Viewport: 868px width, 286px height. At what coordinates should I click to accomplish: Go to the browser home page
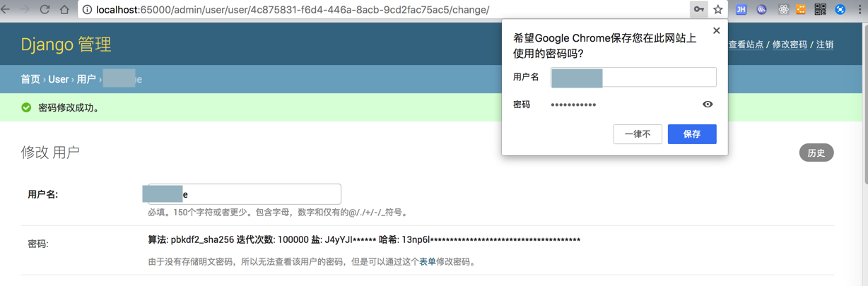pyautogui.click(x=64, y=10)
